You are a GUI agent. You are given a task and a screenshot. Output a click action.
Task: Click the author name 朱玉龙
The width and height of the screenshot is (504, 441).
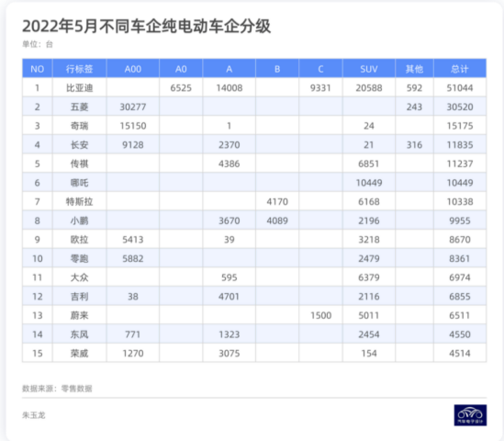click(x=34, y=415)
